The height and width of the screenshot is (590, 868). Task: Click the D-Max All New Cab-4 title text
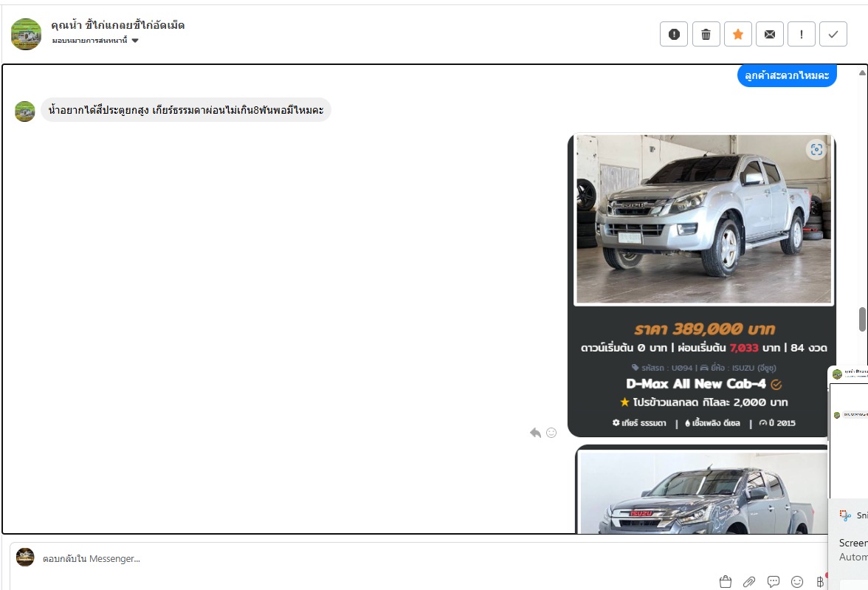coord(696,383)
